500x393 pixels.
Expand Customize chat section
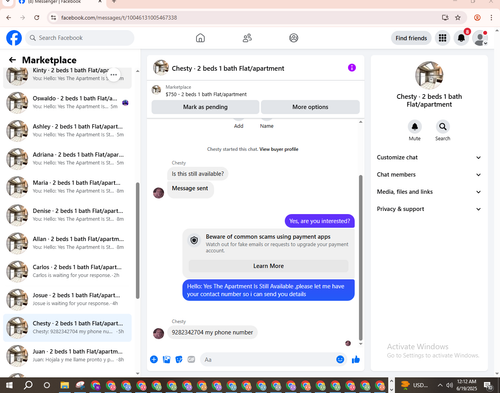tap(429, 157)
